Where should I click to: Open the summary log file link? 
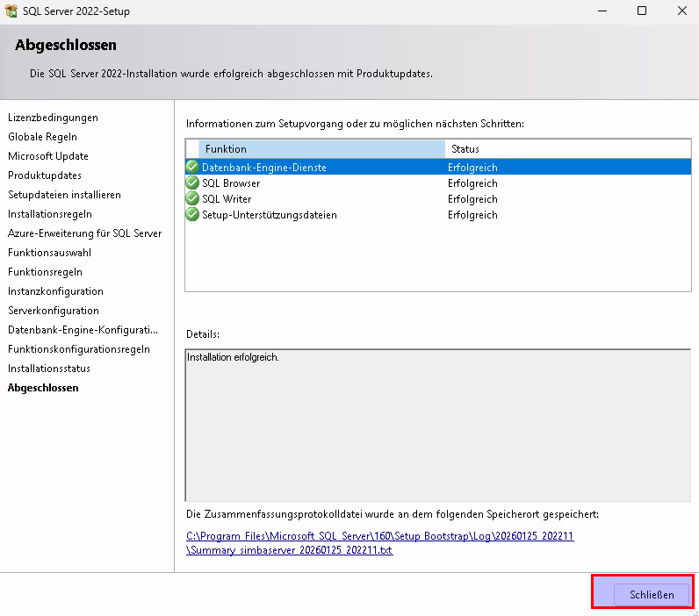pyautogui.click(x=379, y=542)
